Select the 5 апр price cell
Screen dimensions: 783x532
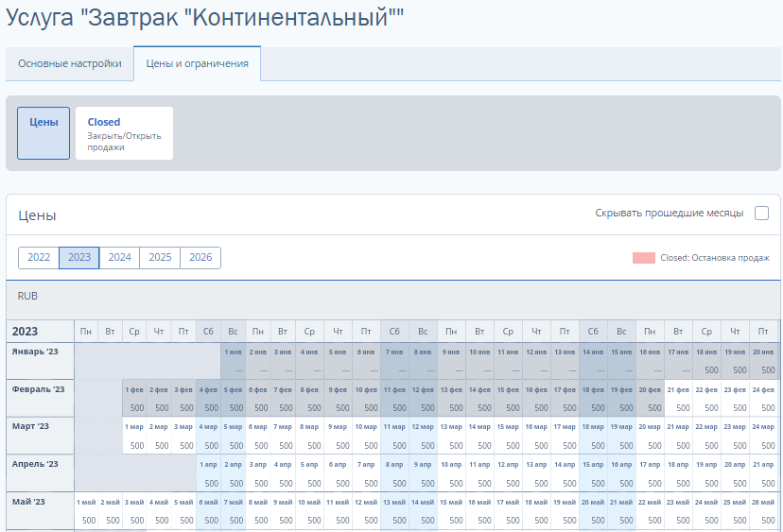tap(309, 473)
